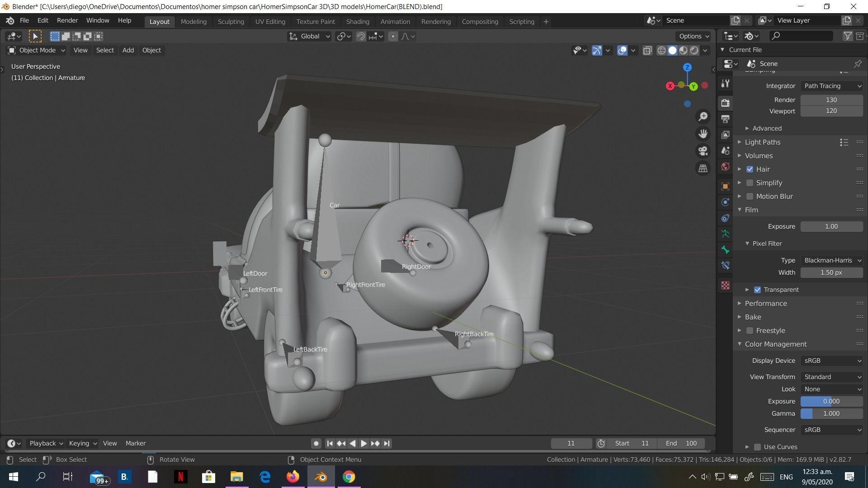Enable the Use Curves checkbox

click(x=757, y=447)
